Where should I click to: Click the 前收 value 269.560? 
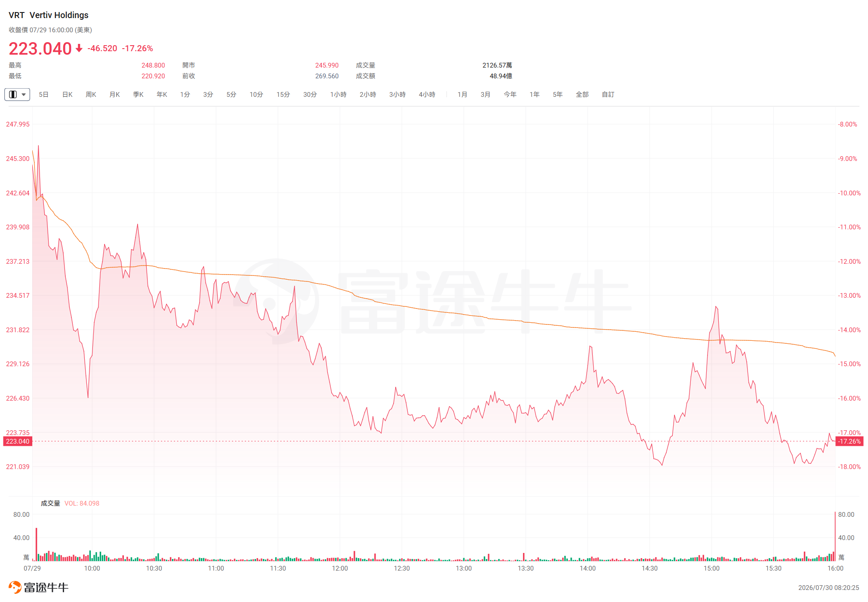tap(327, 76)
